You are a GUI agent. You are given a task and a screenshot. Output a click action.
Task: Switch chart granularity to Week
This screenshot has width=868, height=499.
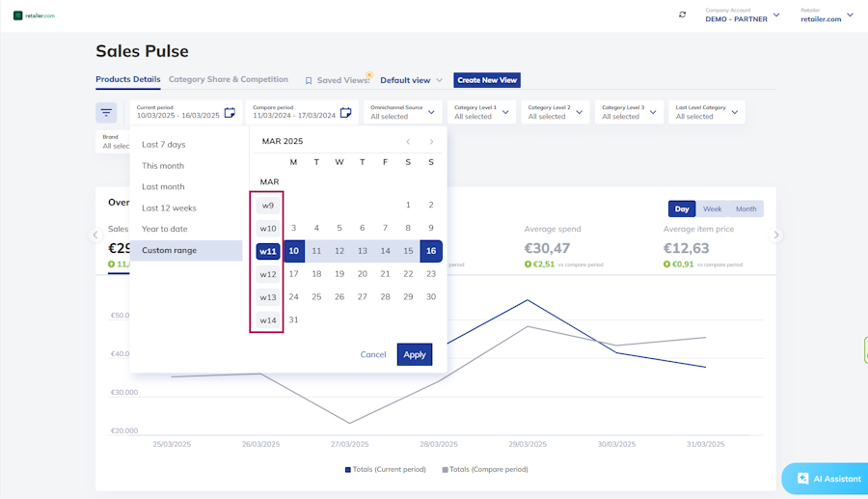click(x=712, y=208)
